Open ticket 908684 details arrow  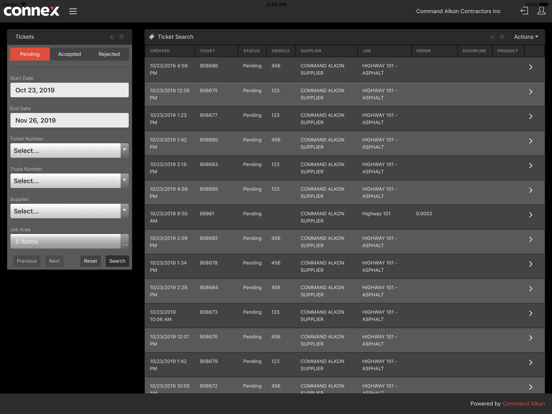pos(531,289)
